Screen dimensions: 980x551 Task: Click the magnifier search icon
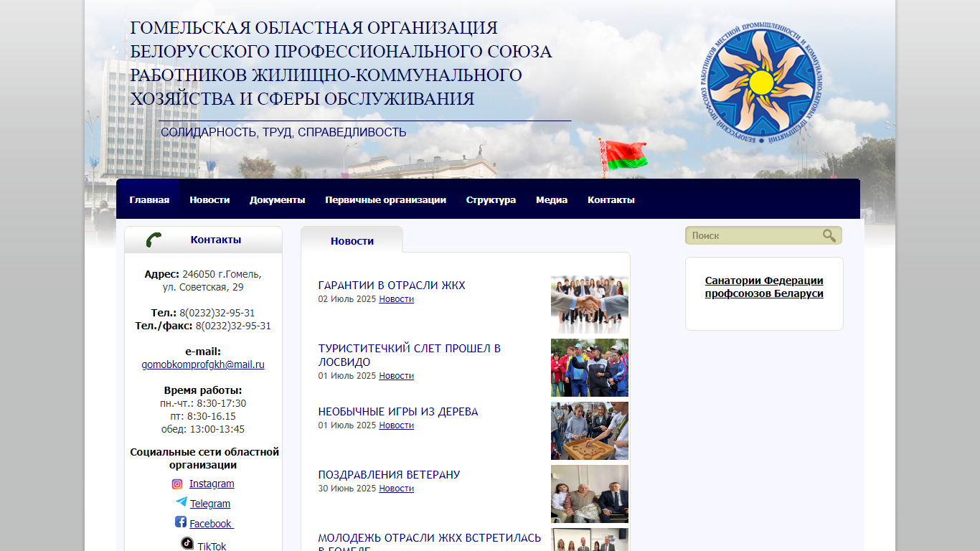click(x=829, y=235)
